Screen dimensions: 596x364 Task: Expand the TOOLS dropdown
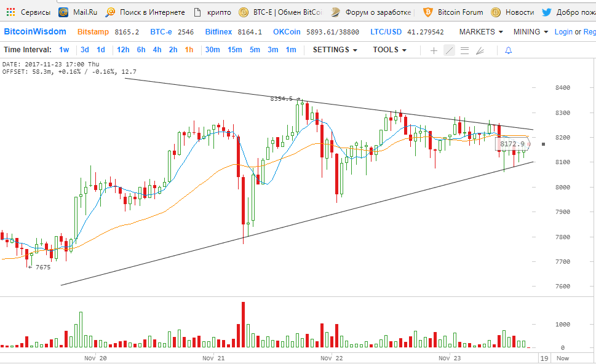(389, 50)
